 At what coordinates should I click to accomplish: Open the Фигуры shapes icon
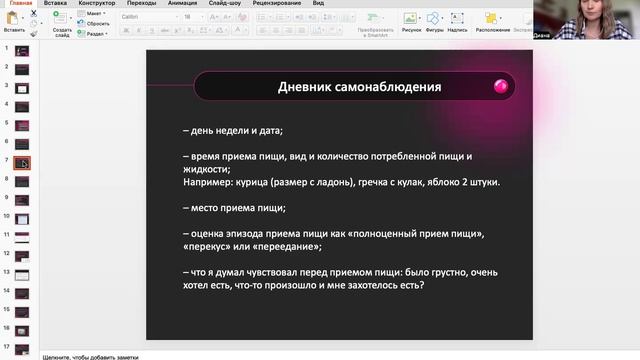[433, 18]
